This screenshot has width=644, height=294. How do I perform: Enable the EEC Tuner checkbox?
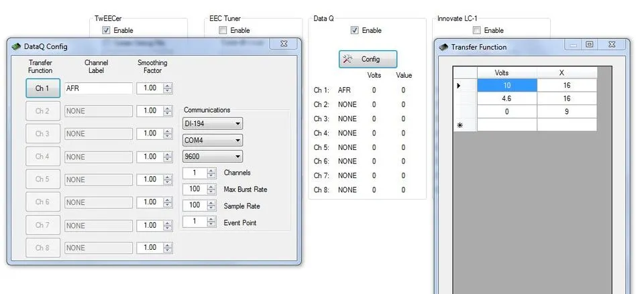point(223,30)
